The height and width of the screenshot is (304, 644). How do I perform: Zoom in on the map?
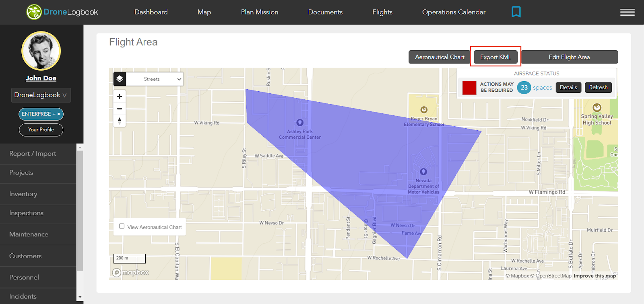(x=120, y=97)
